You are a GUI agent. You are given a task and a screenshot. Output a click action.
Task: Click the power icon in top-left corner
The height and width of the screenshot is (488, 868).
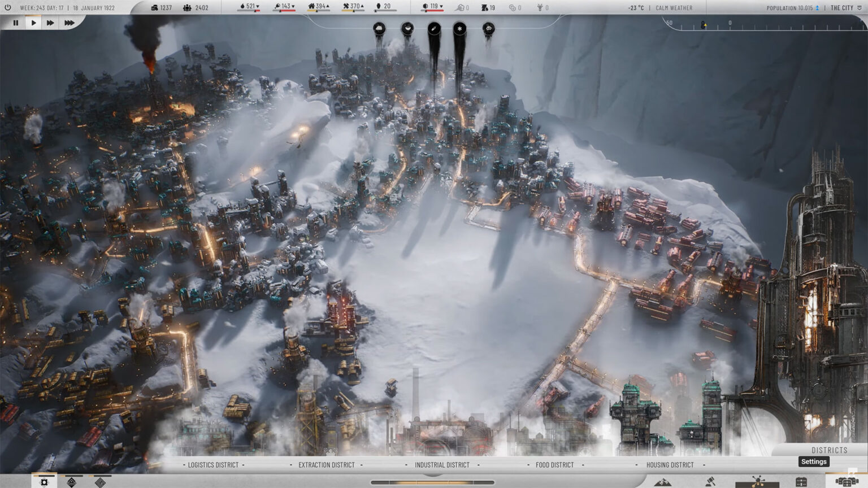point(8,8)
